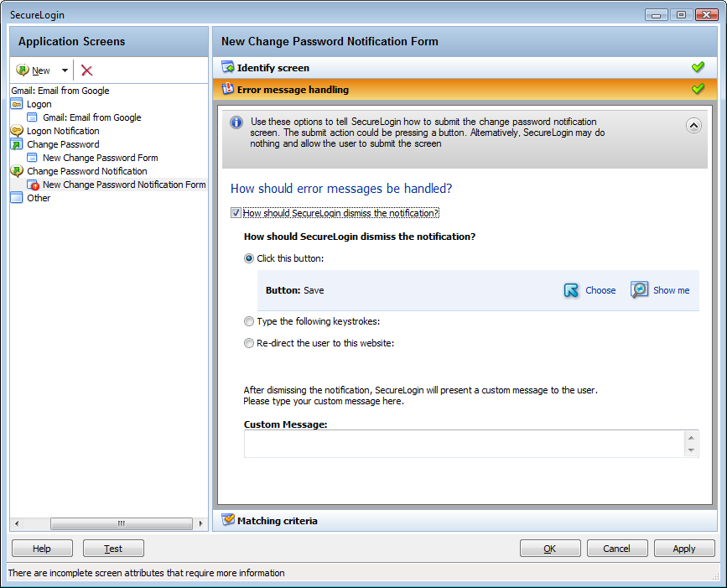Screen dimensions: 727x588
Task: Click the green checkmark on Identify screen
Action: tap(698, 67)
